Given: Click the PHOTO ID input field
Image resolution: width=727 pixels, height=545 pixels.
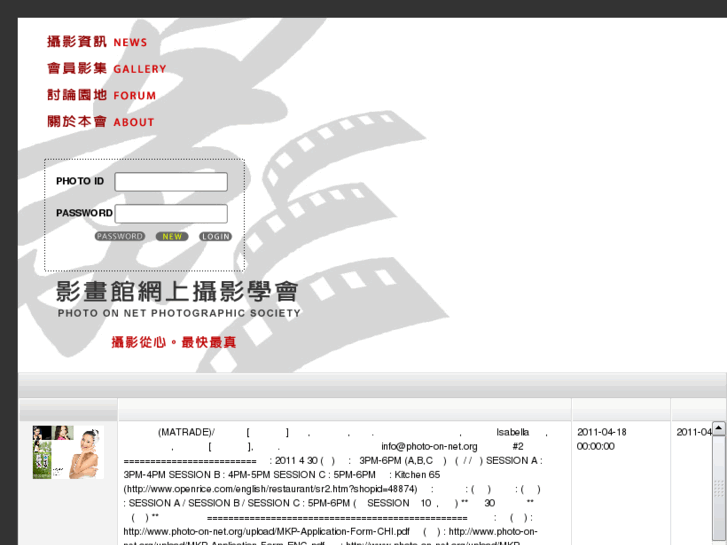Looking at the screenshot, I should [171, 182].
